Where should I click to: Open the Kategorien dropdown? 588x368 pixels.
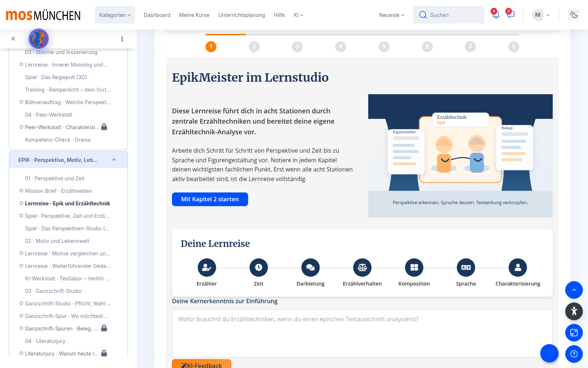coord(115,15)
